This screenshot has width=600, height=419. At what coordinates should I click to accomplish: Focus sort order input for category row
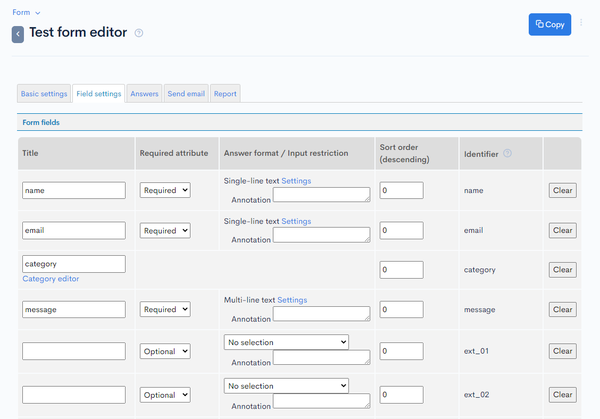tap(401, 270)
